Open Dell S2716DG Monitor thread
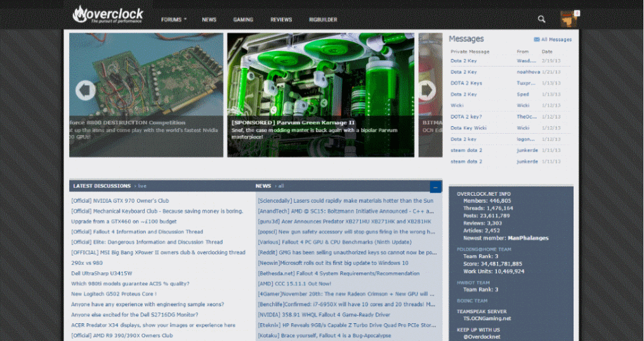The height and width of the screenshot is (341, 644). click(135, 315)
